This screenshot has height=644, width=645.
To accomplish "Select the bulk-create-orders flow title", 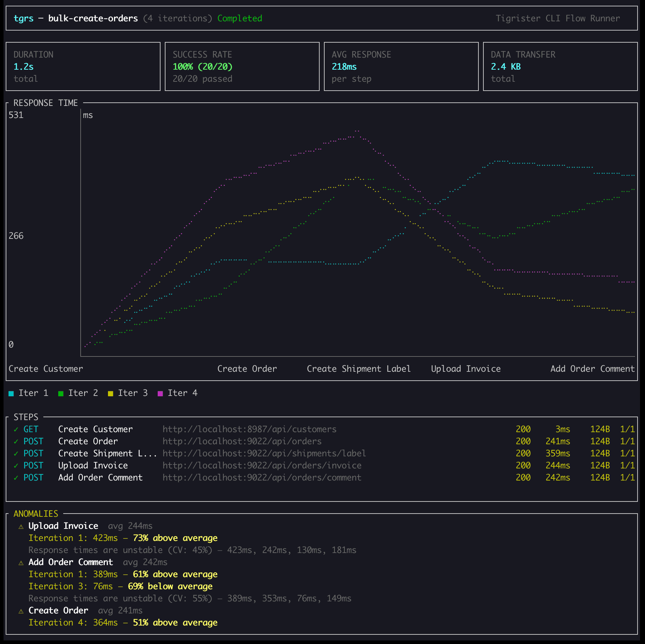I will point(93,18).
